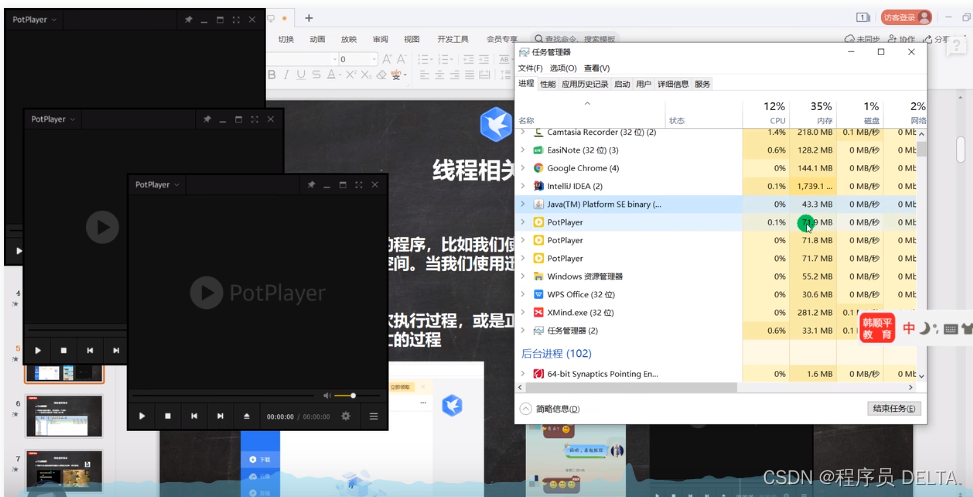Mute via speaker icon in frontmost PotPlayer
Image resolution: width=973 pixels, height=497 pixels.
coord(327,395)
